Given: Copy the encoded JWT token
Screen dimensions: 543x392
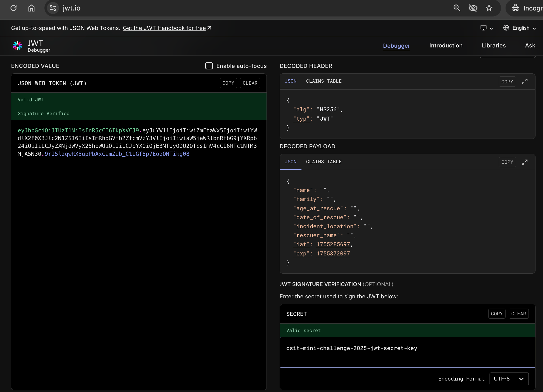Looking at the screenshot, I should pos(228,83).
